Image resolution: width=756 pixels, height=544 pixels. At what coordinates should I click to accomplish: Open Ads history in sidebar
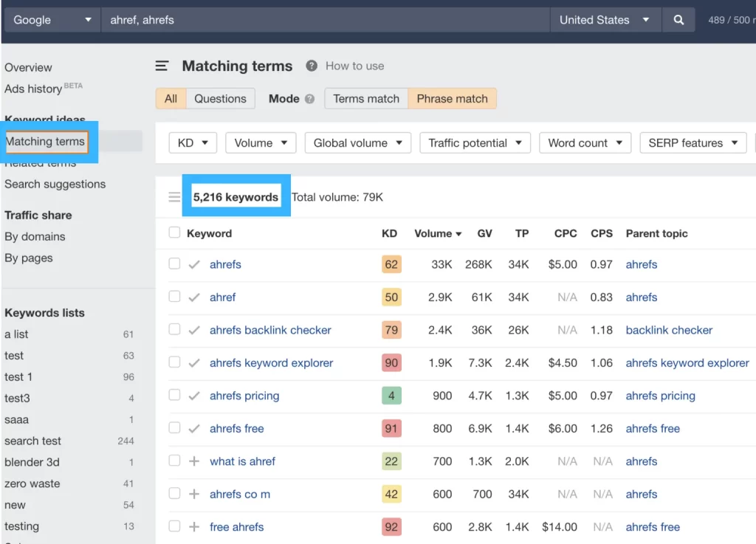33,89
